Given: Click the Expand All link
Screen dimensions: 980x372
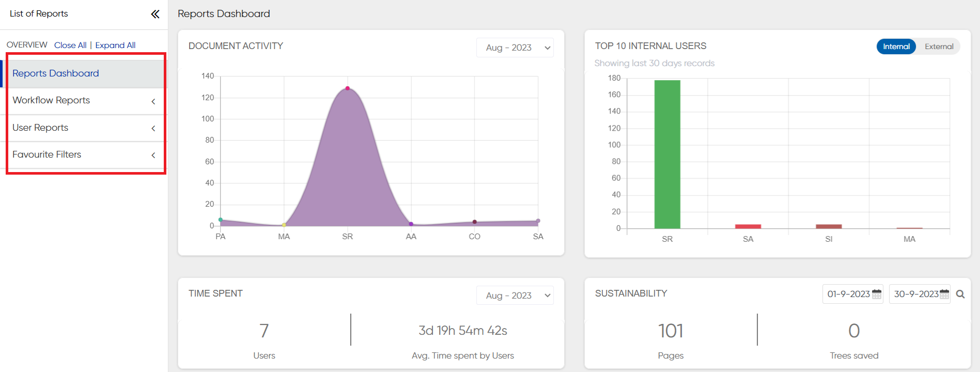Looking at the screenshot, I should click(x=115, y=45).
